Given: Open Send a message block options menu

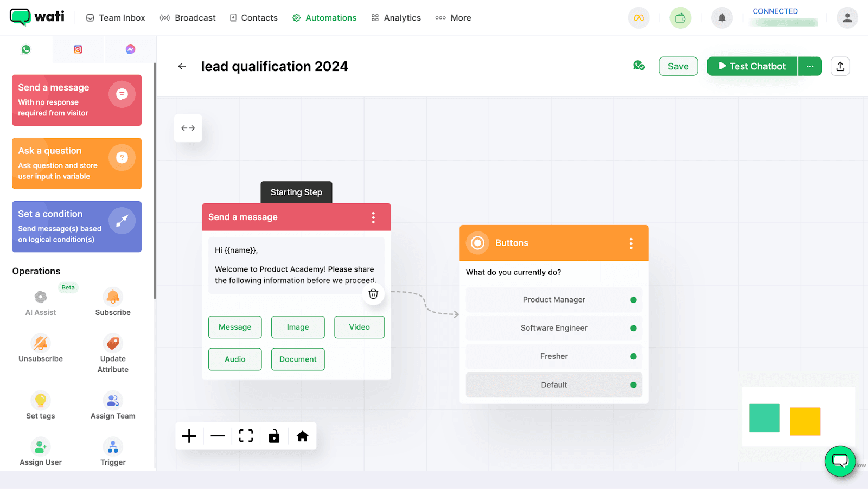Looking at the screenshot, I should pyautogui.click(x=373, y=217).
